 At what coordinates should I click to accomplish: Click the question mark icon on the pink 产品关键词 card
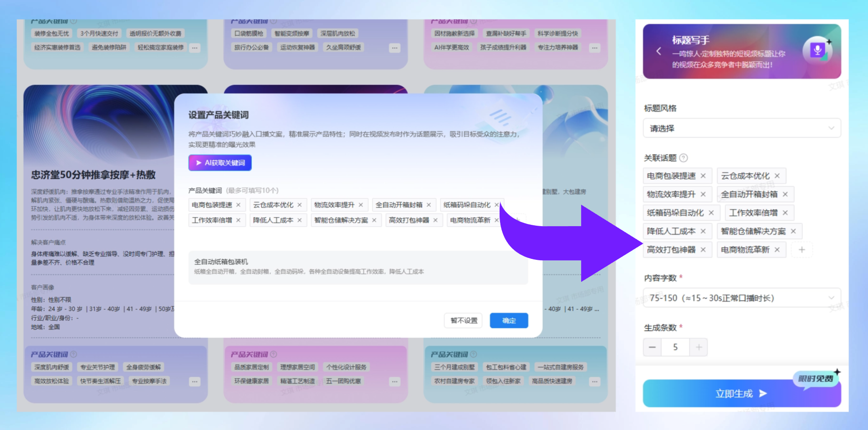(x=274, y=354)
